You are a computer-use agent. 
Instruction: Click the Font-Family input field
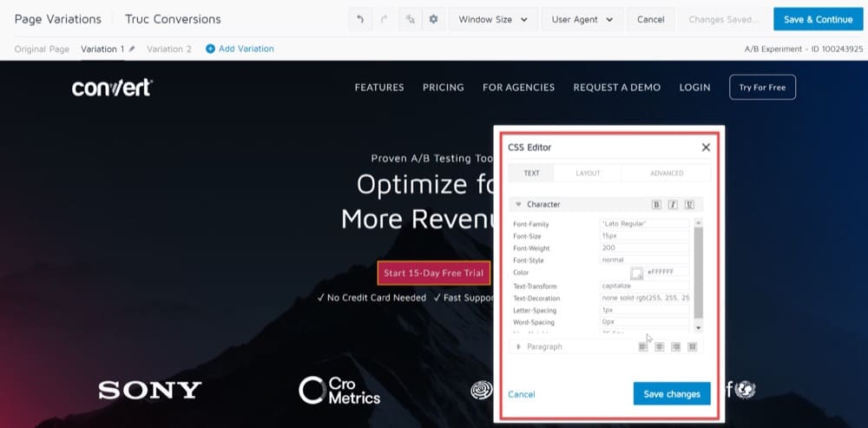click(x=645, y=223)
